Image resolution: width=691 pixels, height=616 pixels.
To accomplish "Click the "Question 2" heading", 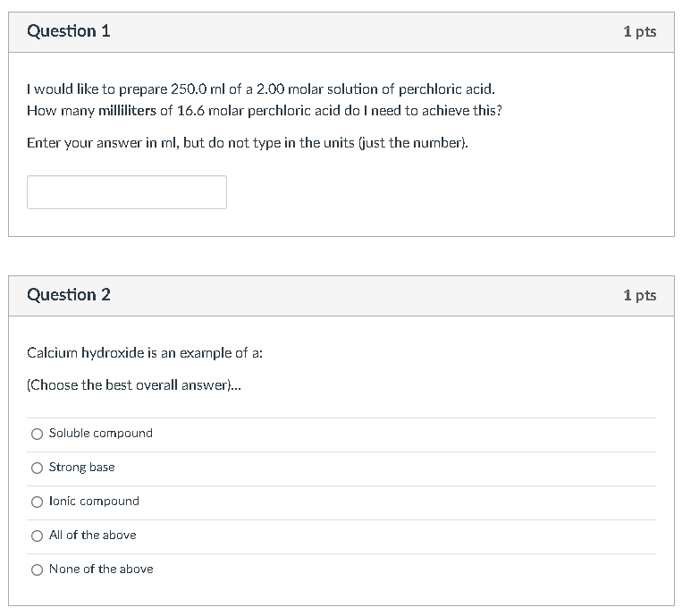I will coord(69,295).
